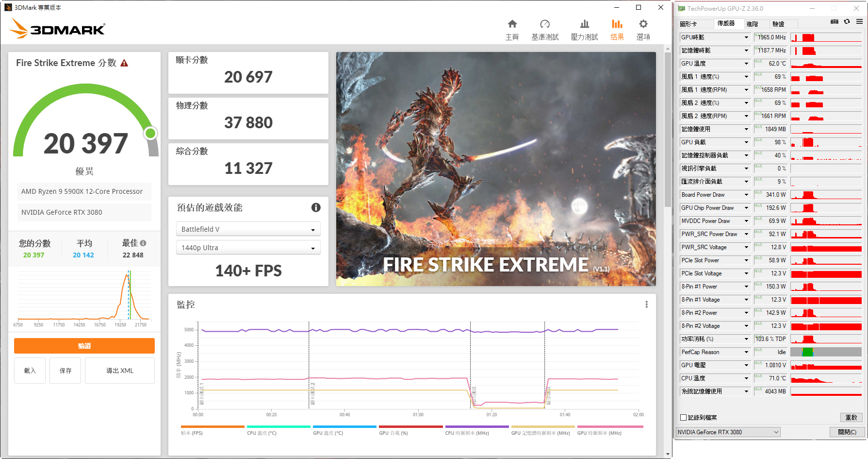The height and width of the screenshot is (459, 868).
Task: Expand the Battlefield V game dropdown
Action: click(x=248, y=229)
